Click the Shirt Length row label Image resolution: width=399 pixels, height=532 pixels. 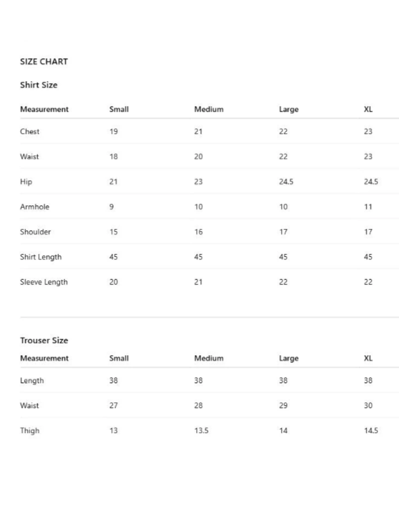click(41, 257)
